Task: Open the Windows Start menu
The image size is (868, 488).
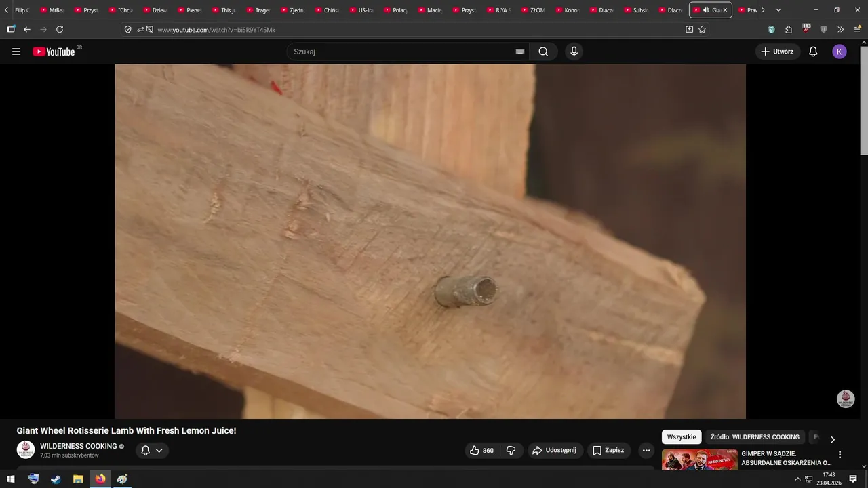Action: pos(11,479)
